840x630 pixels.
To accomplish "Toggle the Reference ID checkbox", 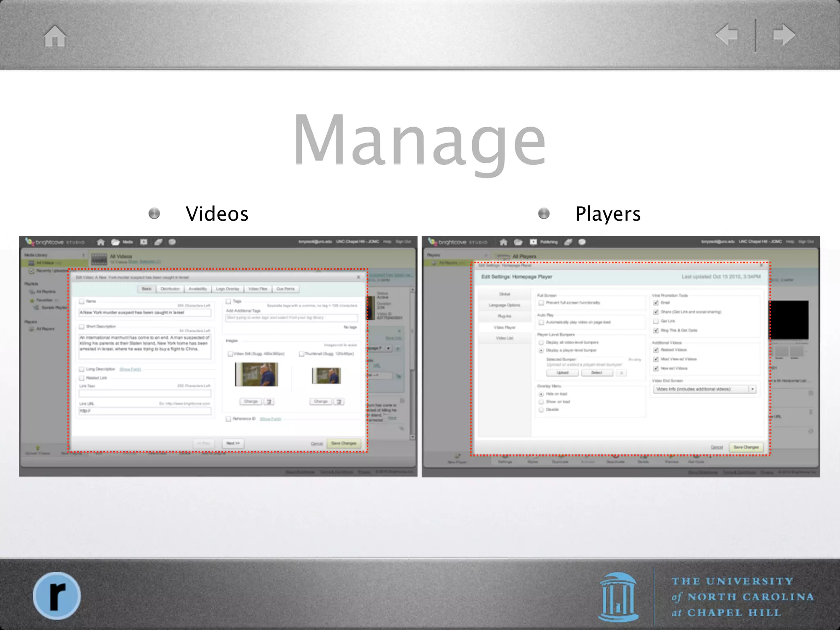I will point(228,419).
